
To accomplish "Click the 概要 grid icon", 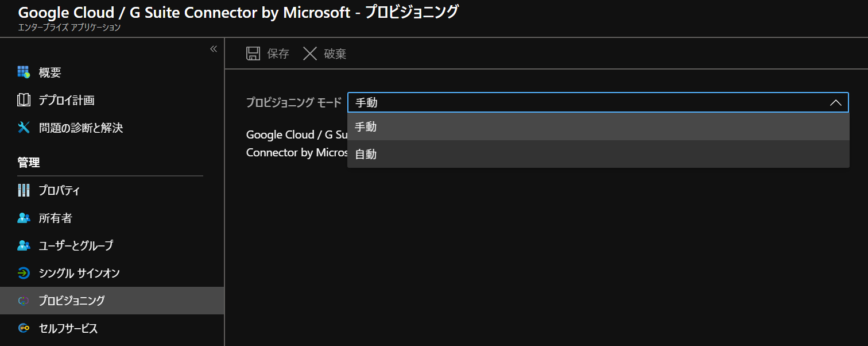I will point(24,72).
